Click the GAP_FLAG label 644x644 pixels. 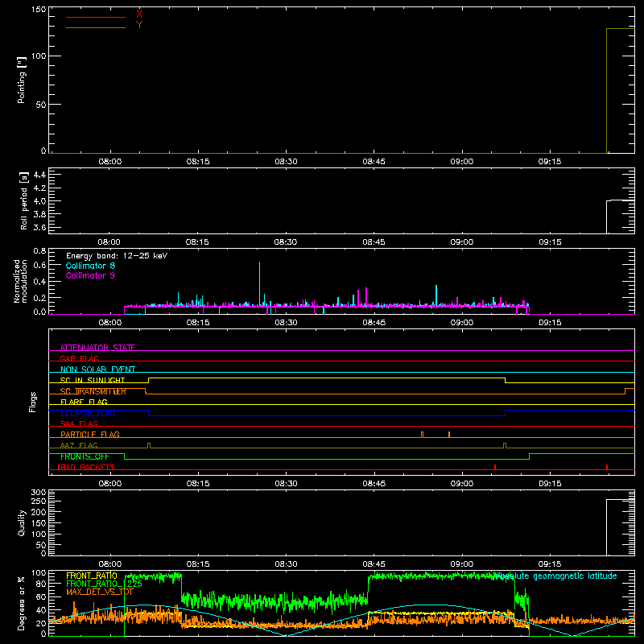[x=79, y=358]
